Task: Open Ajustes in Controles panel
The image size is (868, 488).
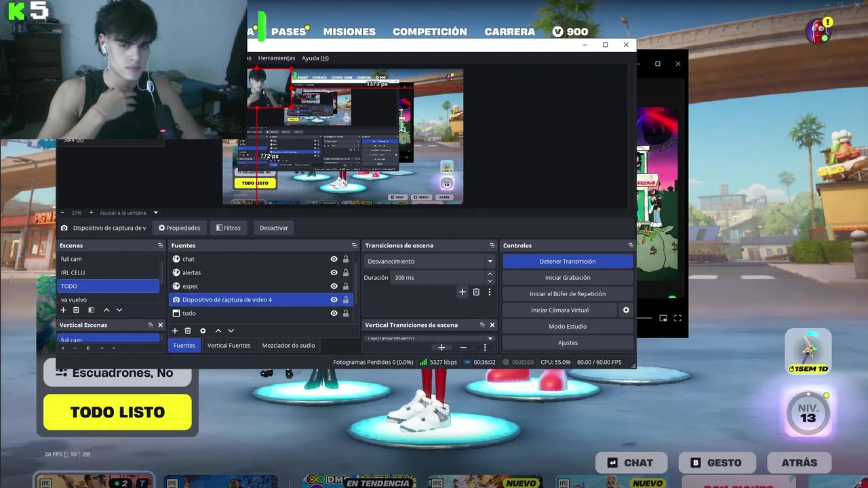Action: click(x=568, y=342)
